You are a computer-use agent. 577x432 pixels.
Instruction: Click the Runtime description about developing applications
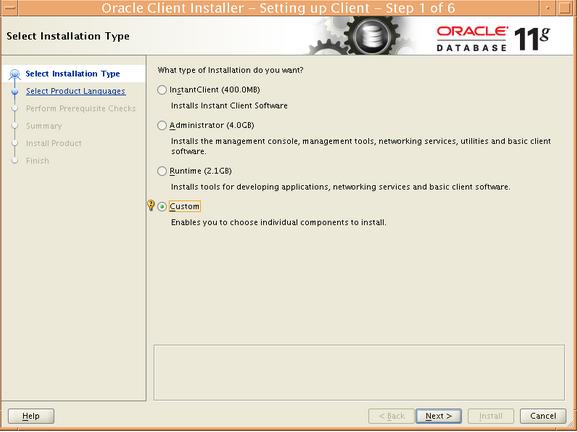coord(340,187)
